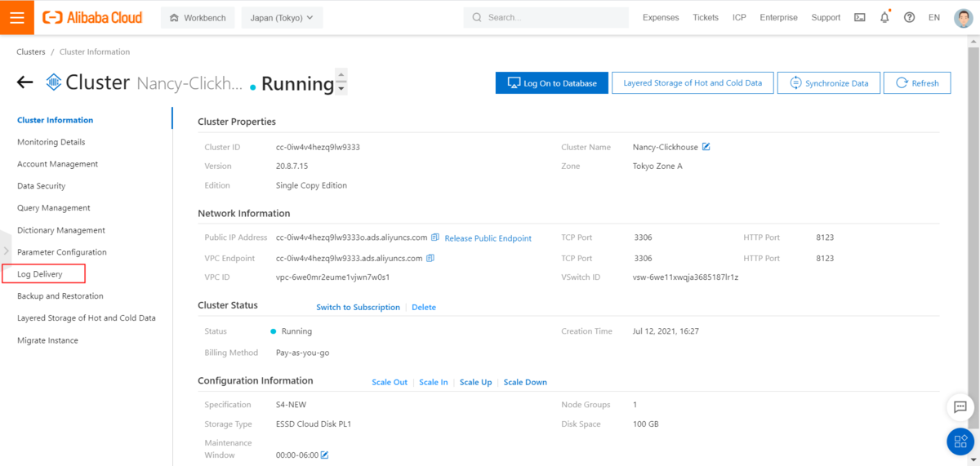Image resolution: width=980 pixels, height=466 pixels.
Task: Click the search input field
Action: click(546, 17)
